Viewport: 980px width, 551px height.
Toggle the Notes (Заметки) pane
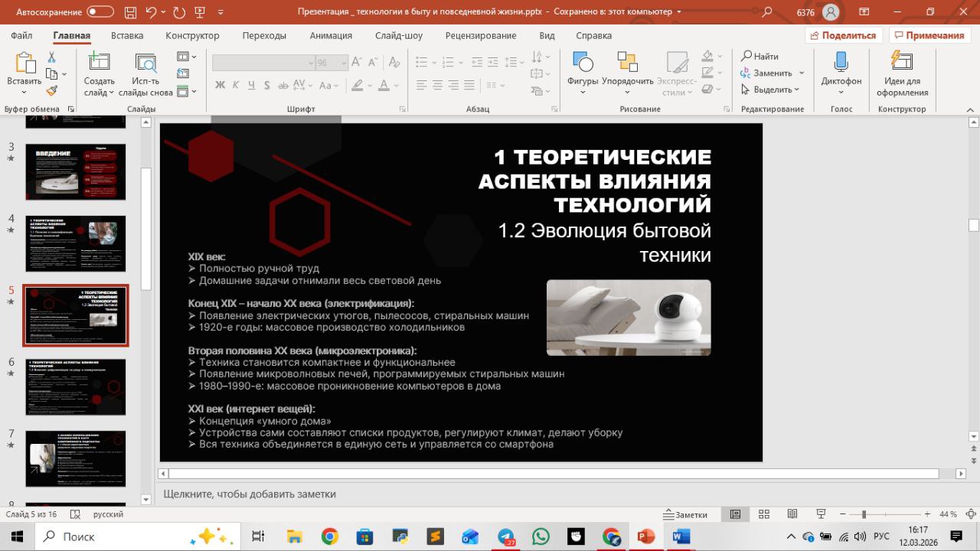tap(686, 514)
